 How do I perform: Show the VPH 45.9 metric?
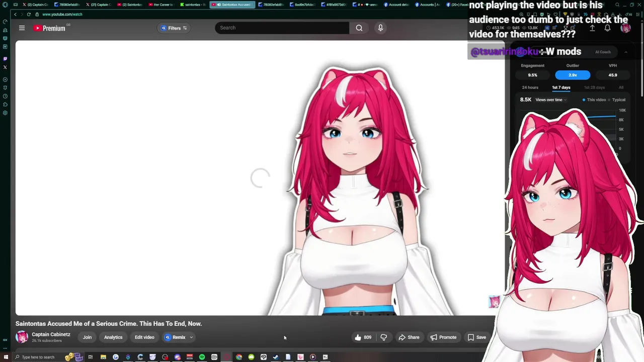(613, 75)
